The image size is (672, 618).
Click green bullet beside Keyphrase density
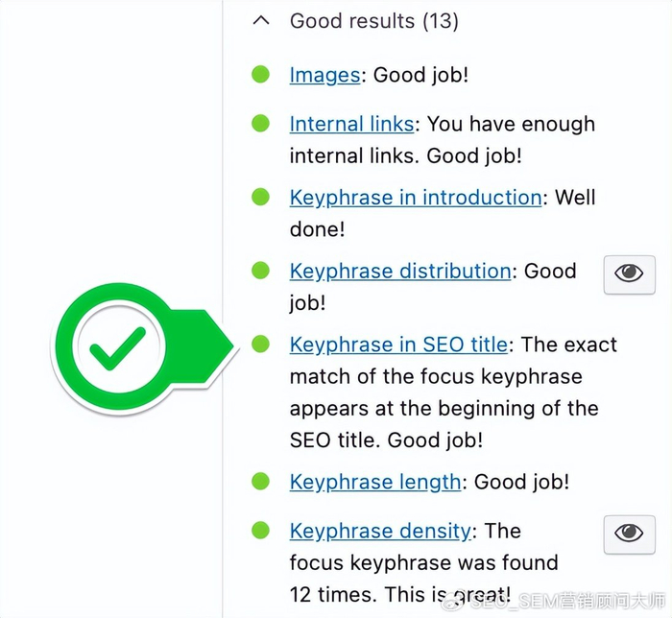(x=260, y=531)
